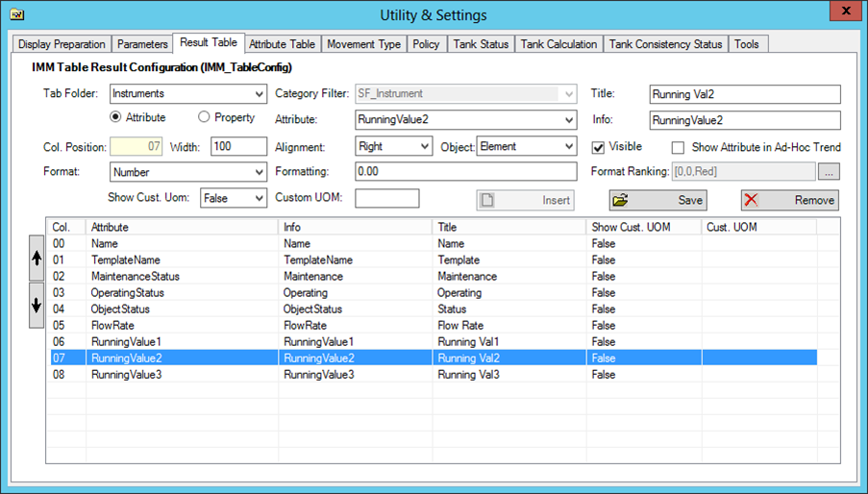
Task: Select the MaintenanceStatus row 02
Action: click(434, 276)
